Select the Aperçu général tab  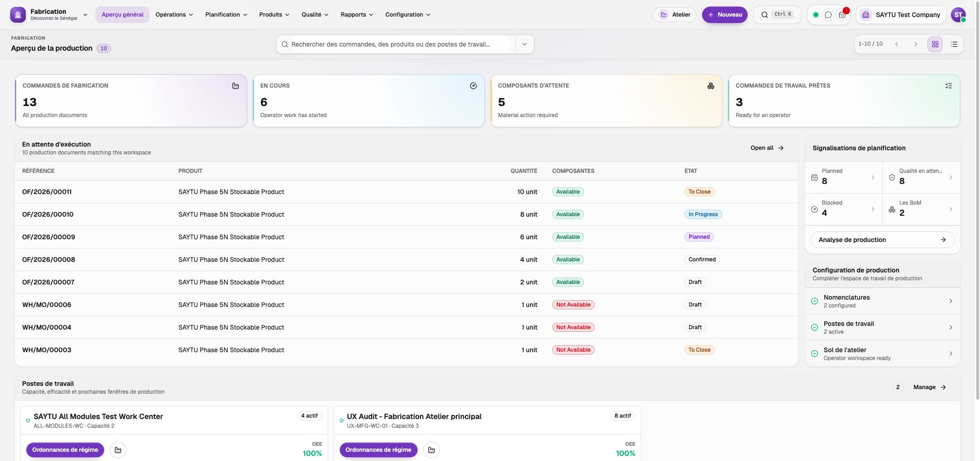pyautogui.click(x=123, y=15)
